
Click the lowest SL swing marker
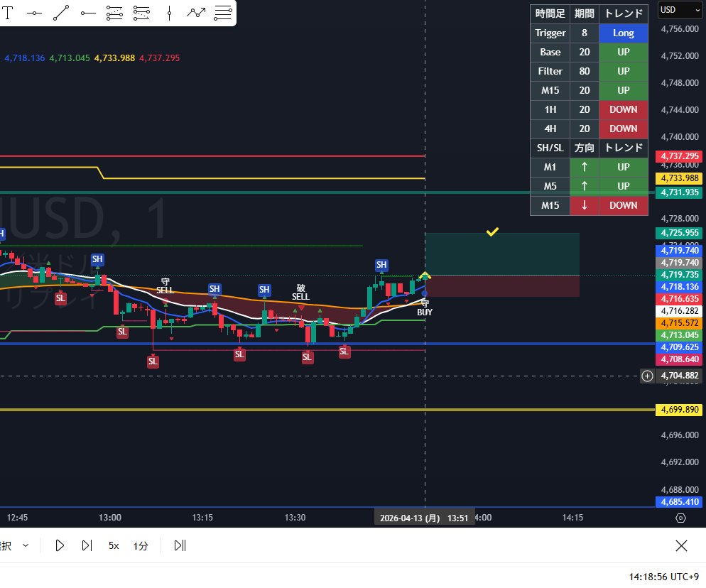click(x=153, y=361)
